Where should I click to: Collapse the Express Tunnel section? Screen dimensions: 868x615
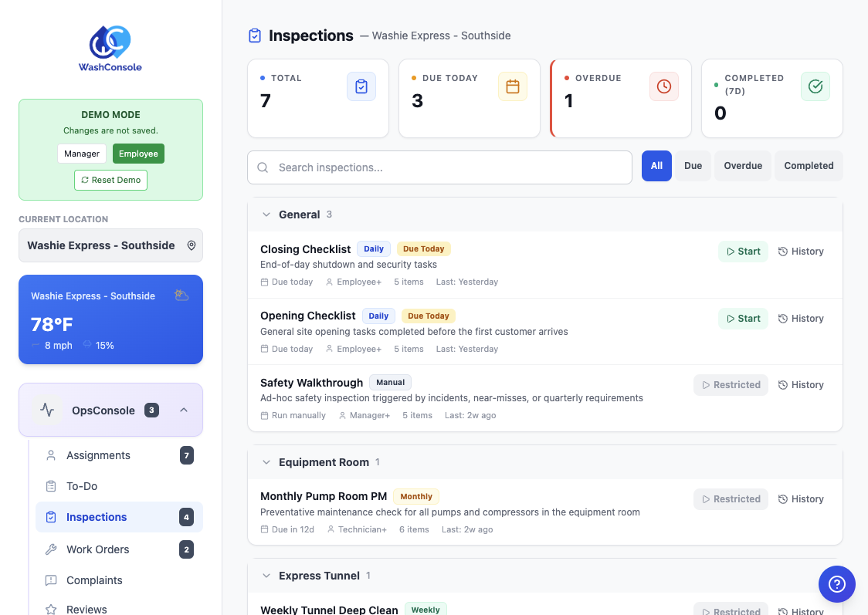coord(266,576)
